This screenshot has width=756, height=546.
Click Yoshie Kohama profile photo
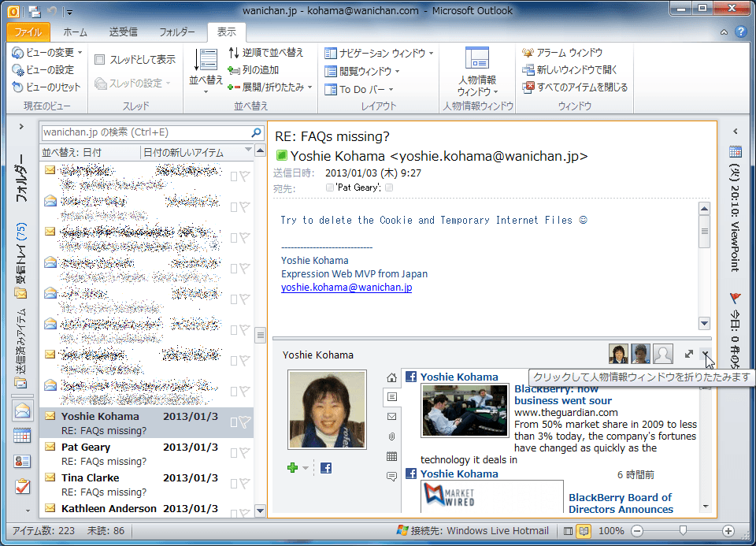click(x=327, y=410)
